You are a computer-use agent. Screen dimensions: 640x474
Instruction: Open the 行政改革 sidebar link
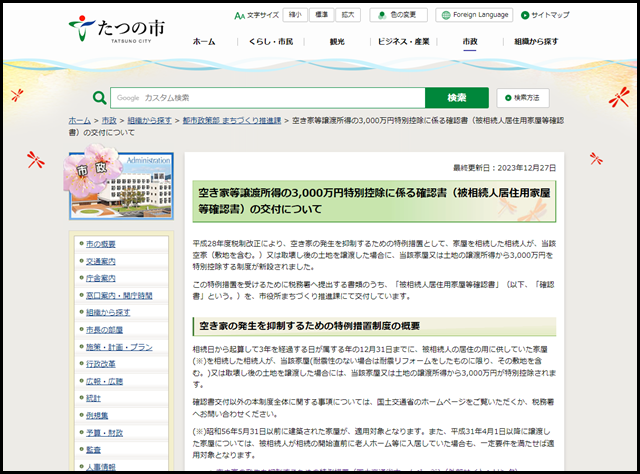(x=100, y=364)
